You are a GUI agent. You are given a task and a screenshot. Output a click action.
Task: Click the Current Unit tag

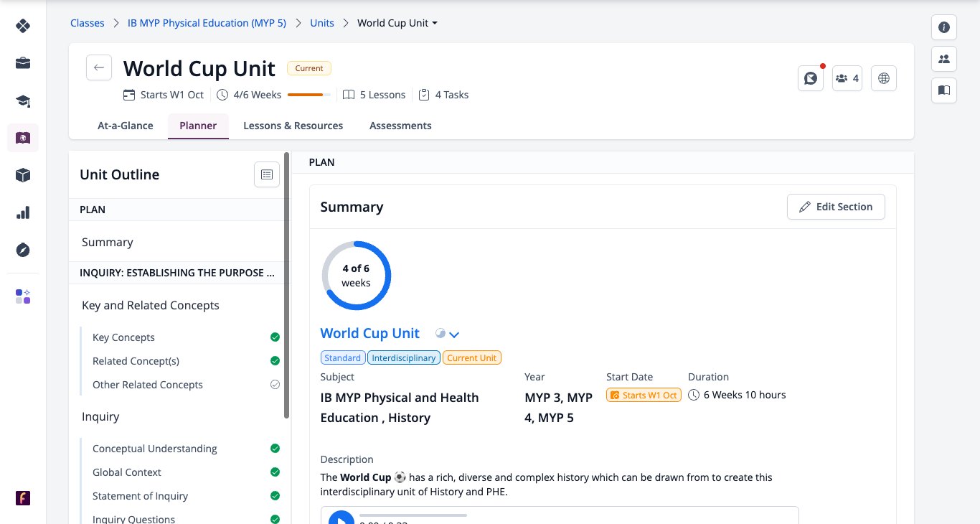(x=472, y=357)
